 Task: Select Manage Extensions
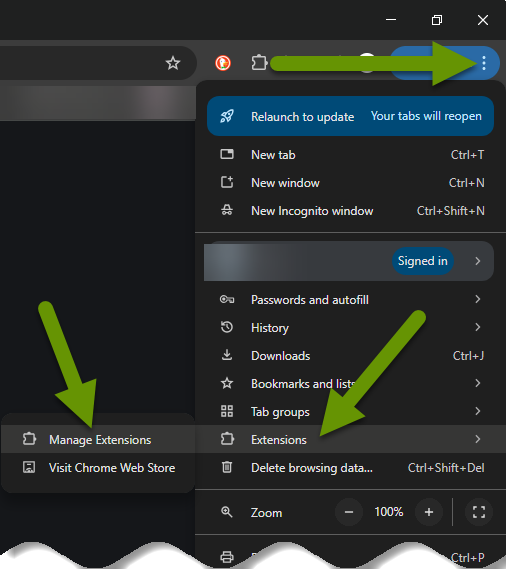pyautogui.click(x=98, y=439)
